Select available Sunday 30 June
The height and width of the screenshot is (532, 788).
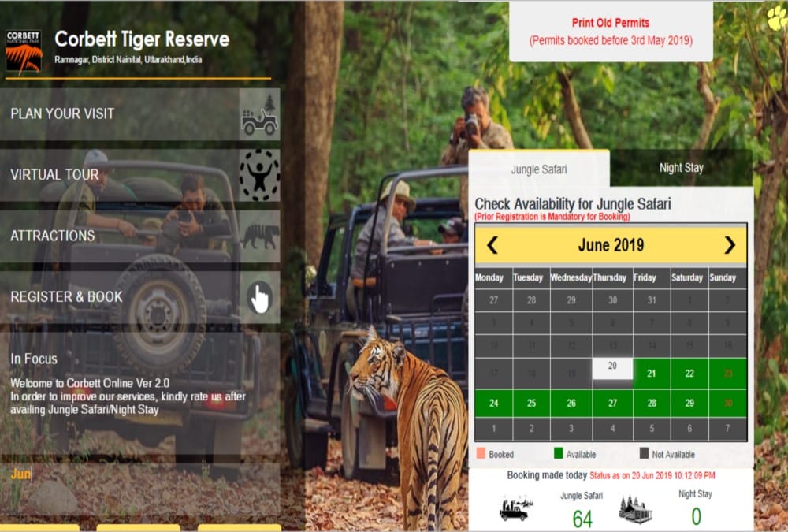click(727, 404)
